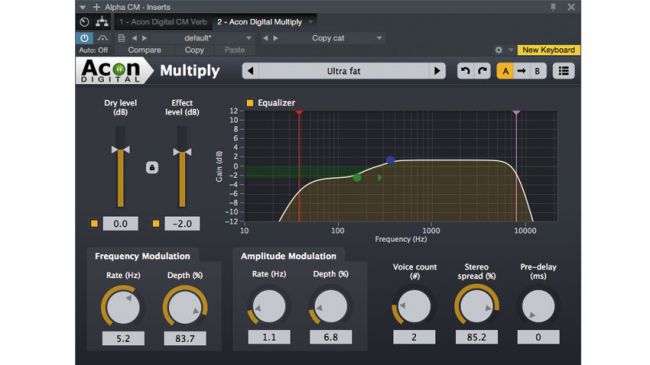Toggle the plugin power bypass icon
Screen dimensions: 650x365
coord(85,38)
